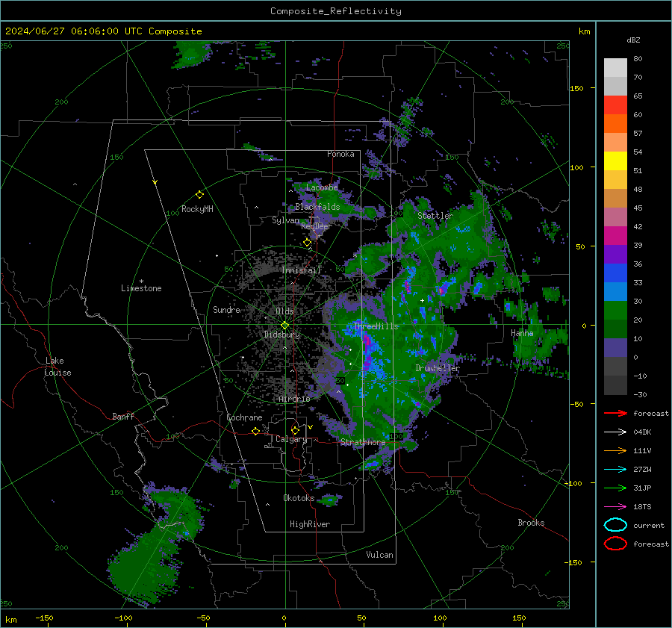Select the 20 dBZ green color swatch
672x628 pixels.
click(x=615, y=310)
